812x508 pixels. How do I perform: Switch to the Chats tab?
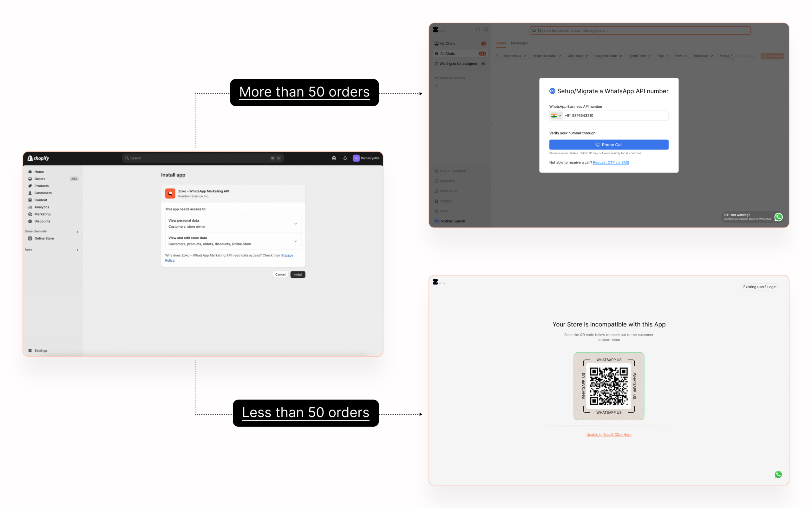(x=501, y=43)
